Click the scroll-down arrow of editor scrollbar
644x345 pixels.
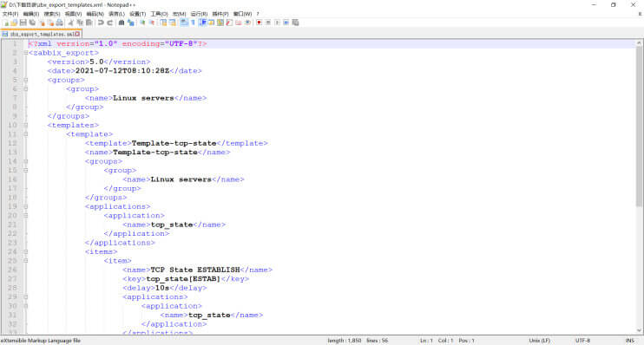point(639,330)
